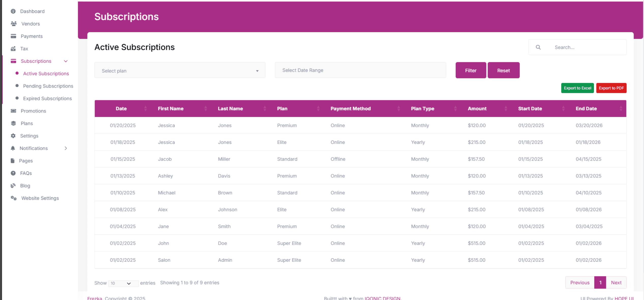
Task: Click the Settings gear icon
Action: tap(13, 136)
